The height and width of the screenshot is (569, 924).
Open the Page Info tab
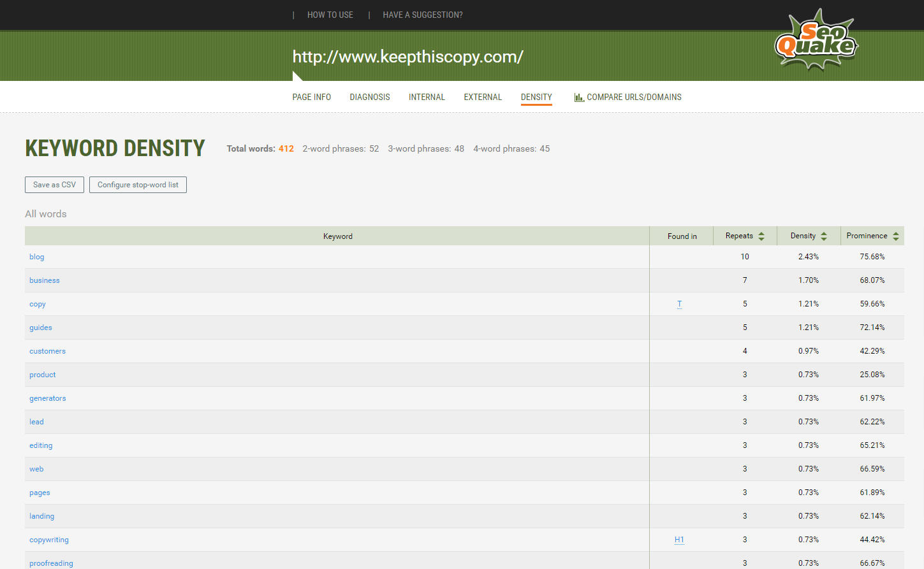coord(312,97)
